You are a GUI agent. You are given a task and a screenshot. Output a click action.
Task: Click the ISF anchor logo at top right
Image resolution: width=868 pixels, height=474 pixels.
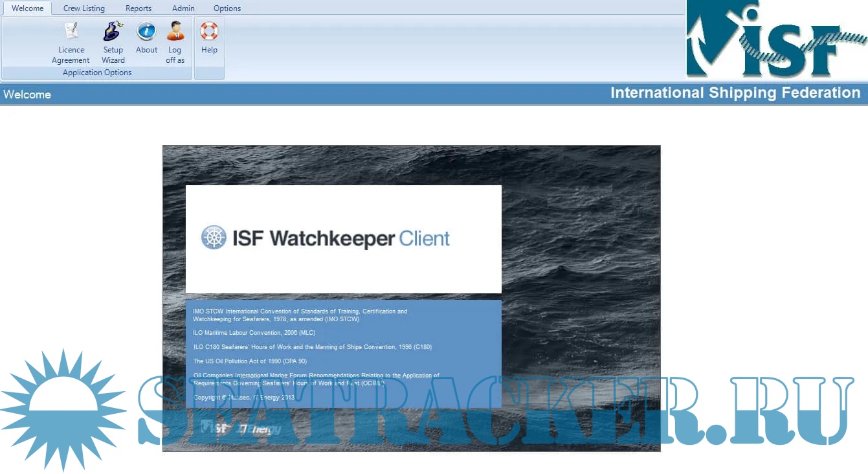point(775,40)
